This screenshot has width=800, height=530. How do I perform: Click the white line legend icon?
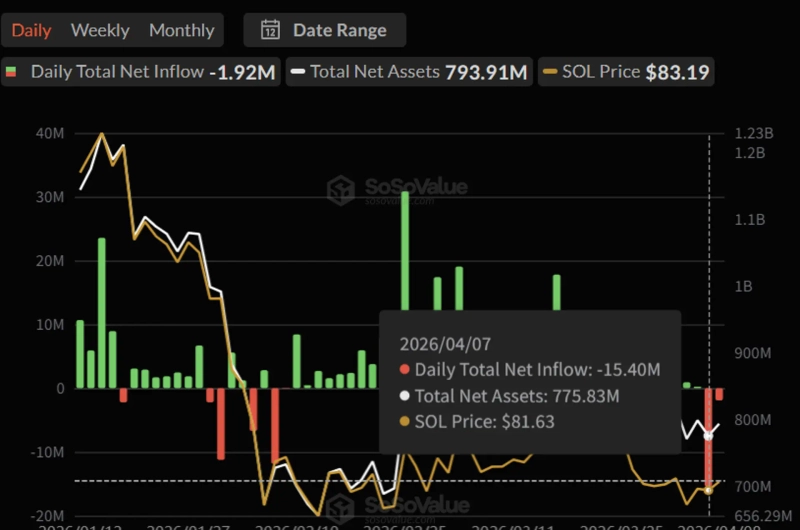(298, 72)
